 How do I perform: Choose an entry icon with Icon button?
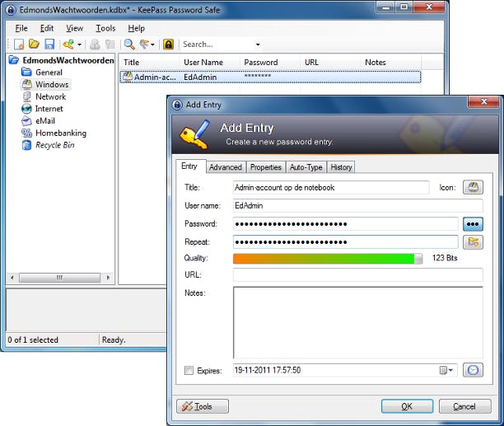tap(473, 187)
